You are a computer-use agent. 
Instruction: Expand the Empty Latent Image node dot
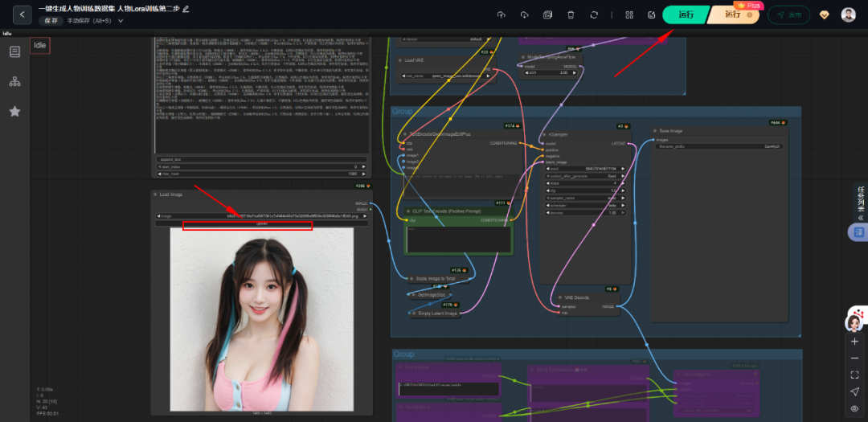[414, 313]
